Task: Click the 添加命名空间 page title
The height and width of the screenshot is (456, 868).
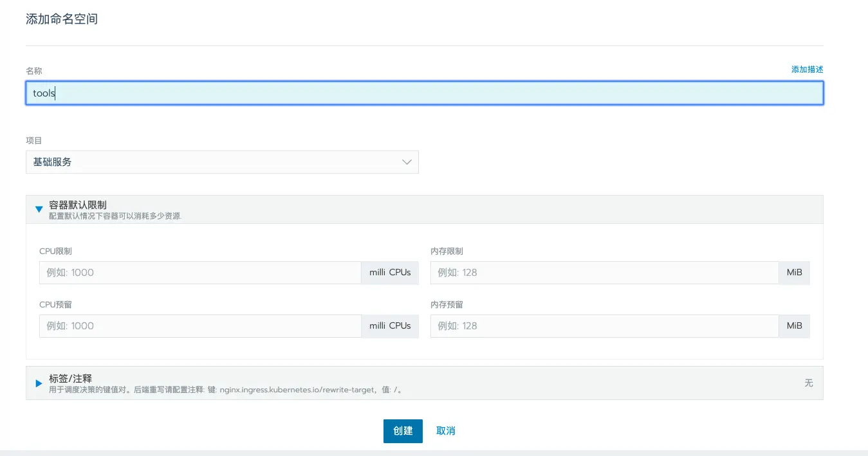Action: click(62, 19)
